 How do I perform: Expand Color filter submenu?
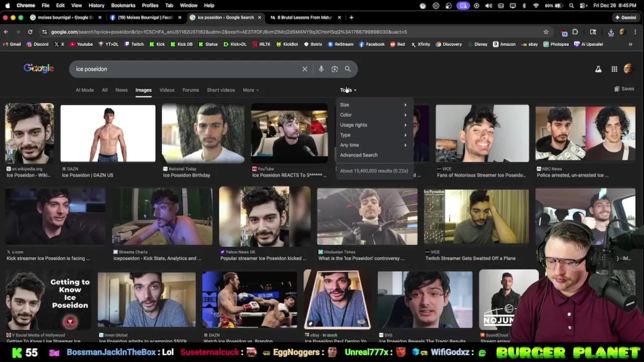(x=373, y=115)
